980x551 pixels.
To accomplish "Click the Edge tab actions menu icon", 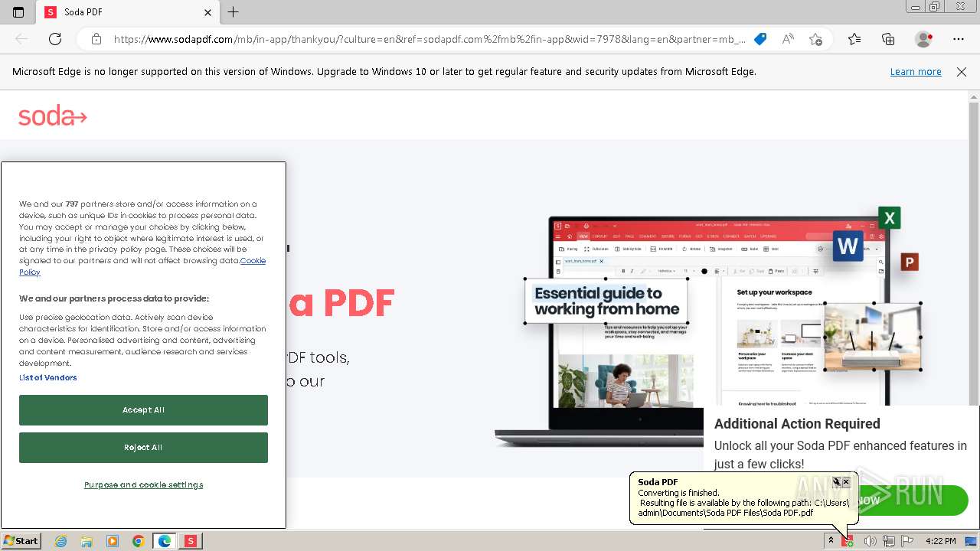I will [x=18, y=12].
